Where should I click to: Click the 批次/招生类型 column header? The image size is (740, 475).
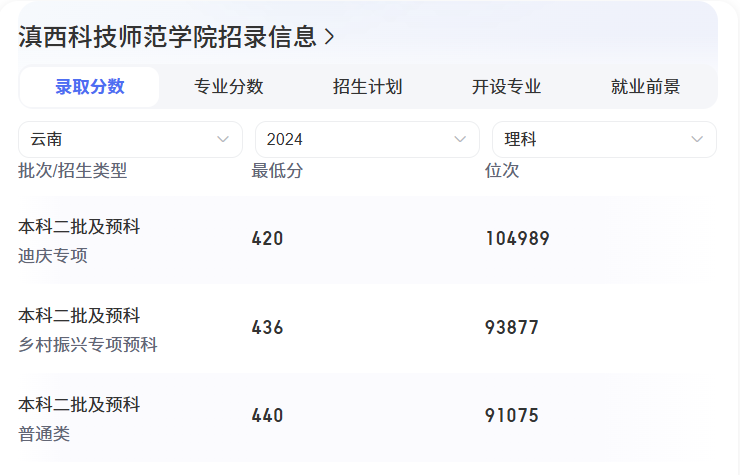(x=73, y=170)
